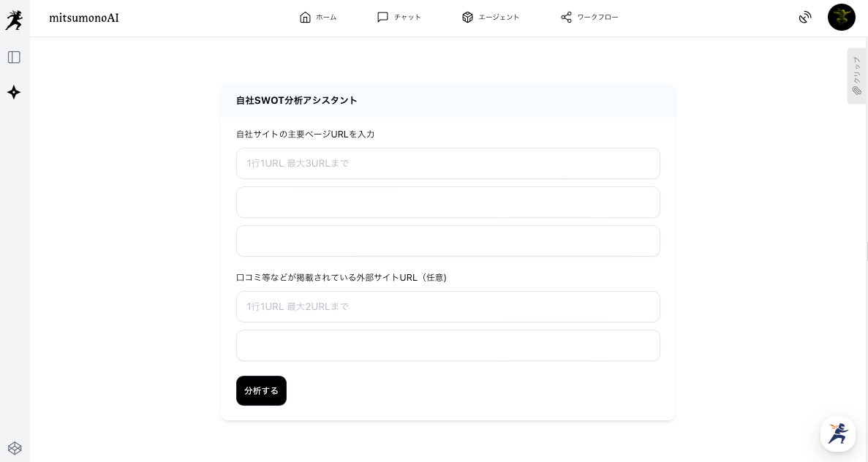This screenshot has width=868, height=462.
Task: Open the user profile avatar menu
Action: (841, 17)
